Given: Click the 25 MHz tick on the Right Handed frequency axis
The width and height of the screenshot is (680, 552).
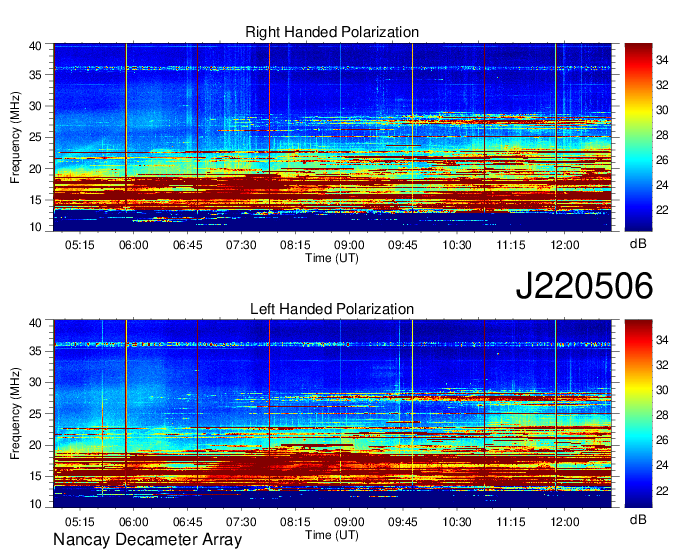Looking at the screenshot, I should 35,137.
